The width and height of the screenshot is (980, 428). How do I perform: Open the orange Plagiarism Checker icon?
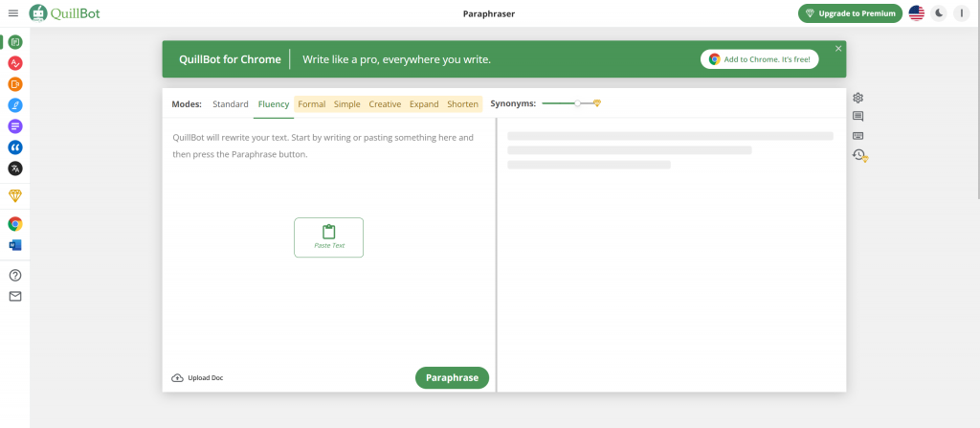15,84
